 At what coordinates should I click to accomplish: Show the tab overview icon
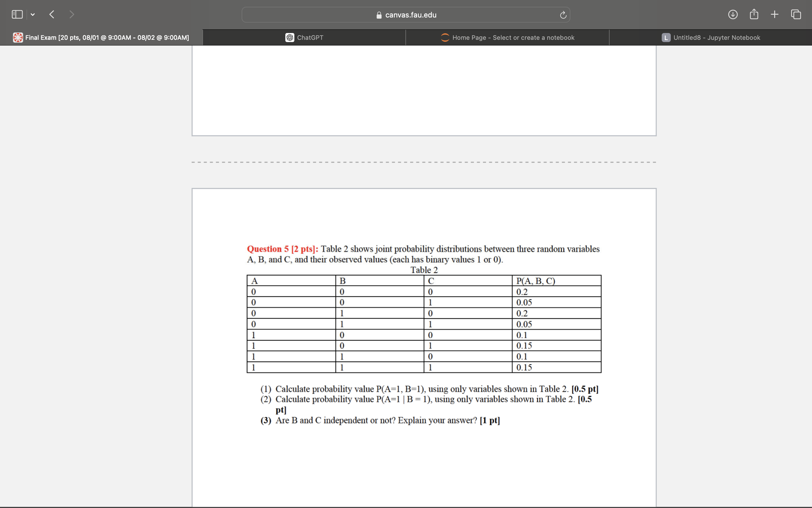tap(796, 14)
